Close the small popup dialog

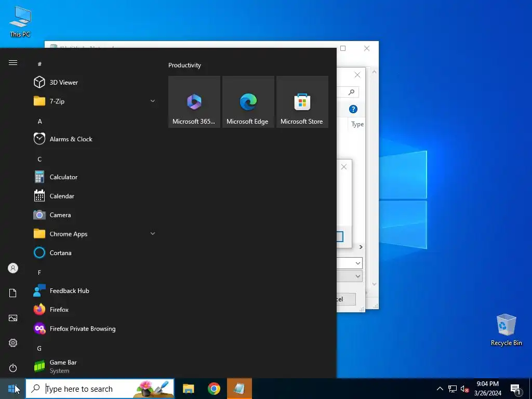[344, 167]
